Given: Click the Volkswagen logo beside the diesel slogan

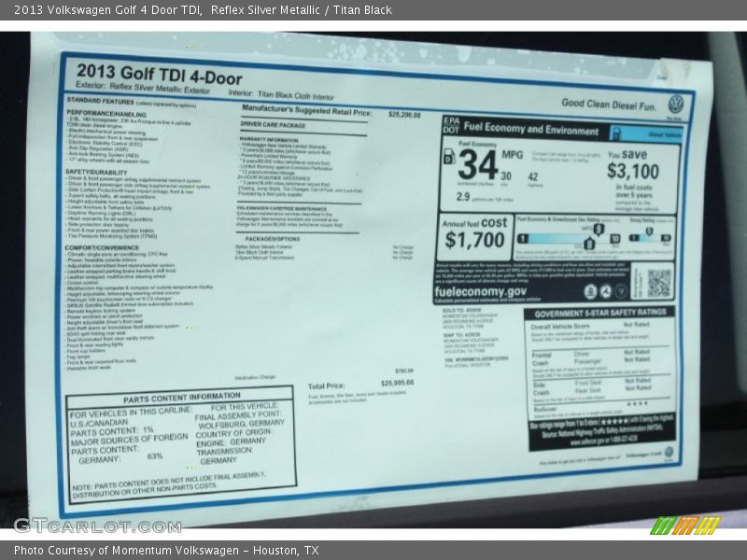Looking at the screenshot, I should pyautogui.click(x=676, y=104).
